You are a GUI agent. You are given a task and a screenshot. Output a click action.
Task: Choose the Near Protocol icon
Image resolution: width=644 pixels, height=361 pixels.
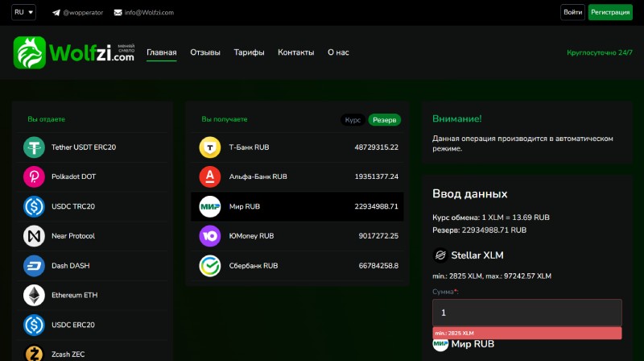tap(35, 236)
